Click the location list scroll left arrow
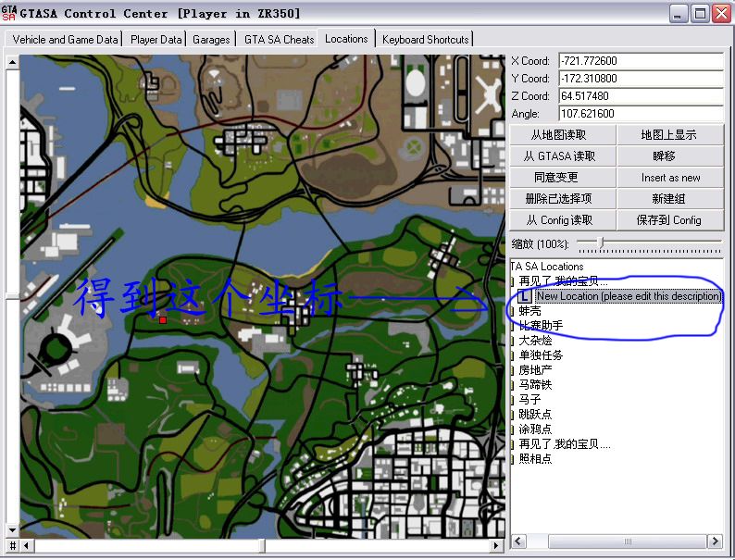This screenshot has width=735, height=560. 517,541
